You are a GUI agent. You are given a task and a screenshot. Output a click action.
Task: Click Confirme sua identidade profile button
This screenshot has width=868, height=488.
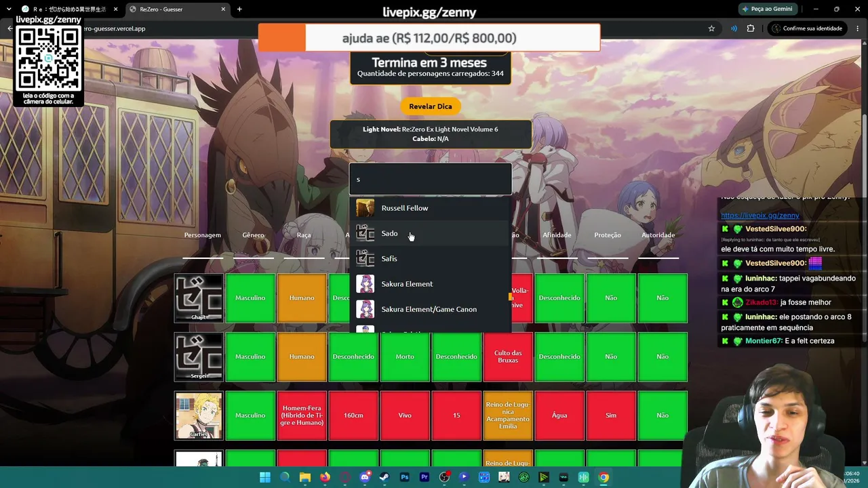pos(806,28)
